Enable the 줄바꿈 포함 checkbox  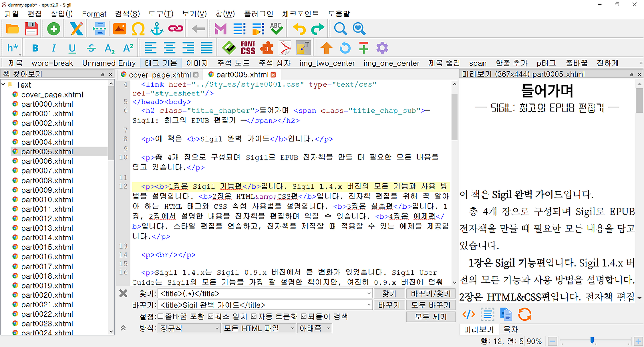160,317
